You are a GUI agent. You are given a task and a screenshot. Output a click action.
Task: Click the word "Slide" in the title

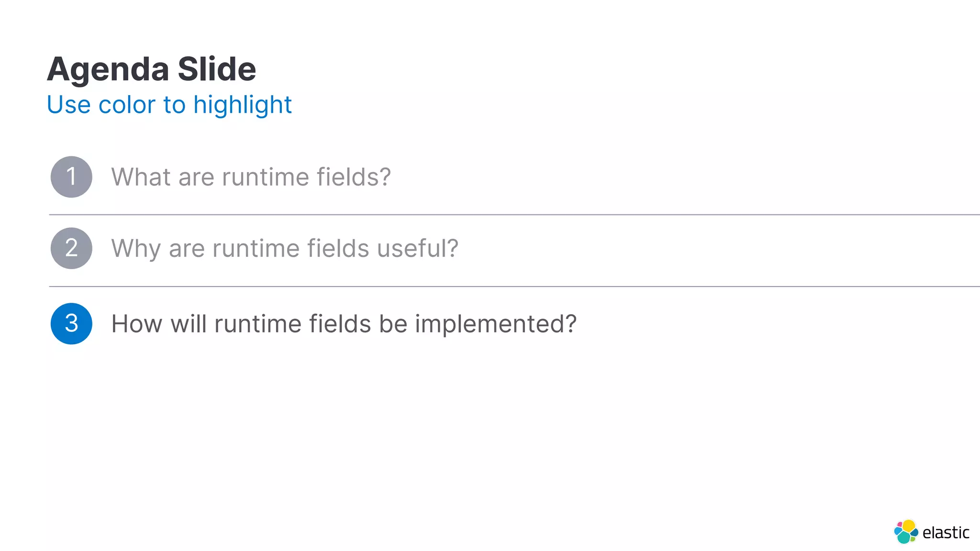tap(217, 69)
